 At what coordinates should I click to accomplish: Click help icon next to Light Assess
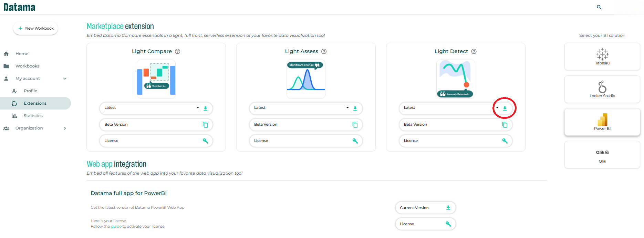324,51
